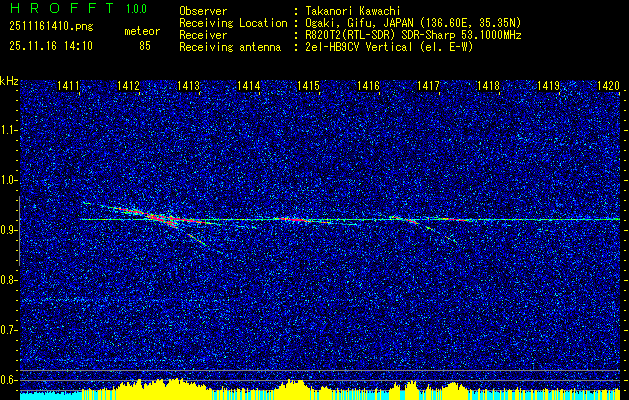Click the Receiving Location label

[x=233, y=23]
